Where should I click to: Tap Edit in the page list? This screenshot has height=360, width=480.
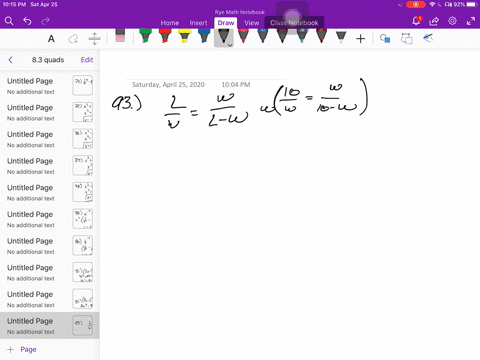(x=87, y=60)
